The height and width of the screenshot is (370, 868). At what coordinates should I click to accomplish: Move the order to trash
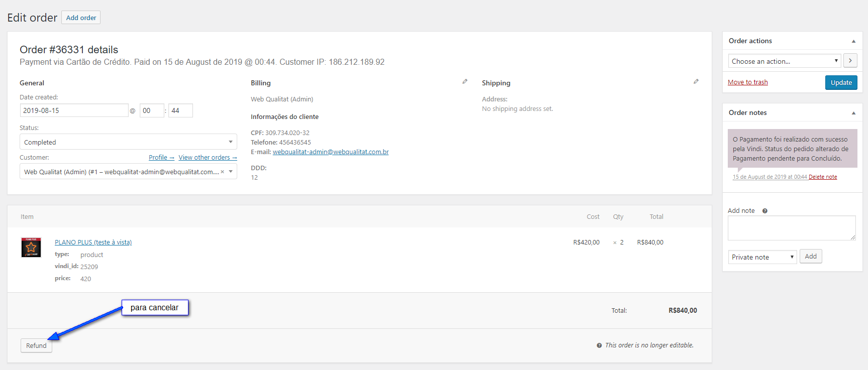[747, 82]
